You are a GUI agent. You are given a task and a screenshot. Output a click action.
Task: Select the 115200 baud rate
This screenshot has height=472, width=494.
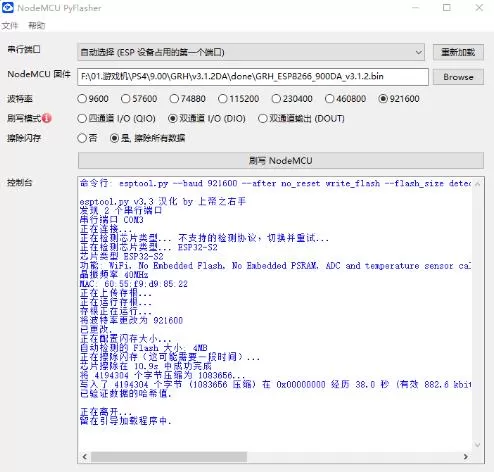(x=238, y=99)
